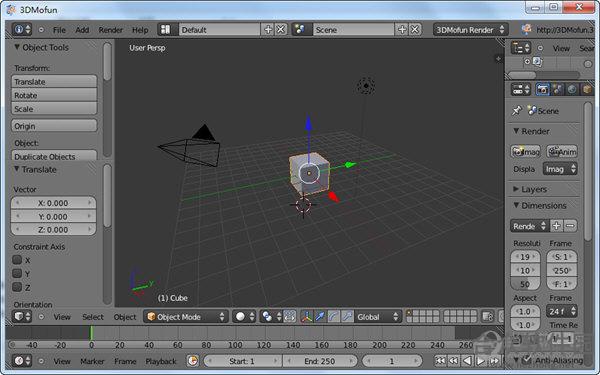
Task: Click Duplicate Objects button
Action: 54,155
